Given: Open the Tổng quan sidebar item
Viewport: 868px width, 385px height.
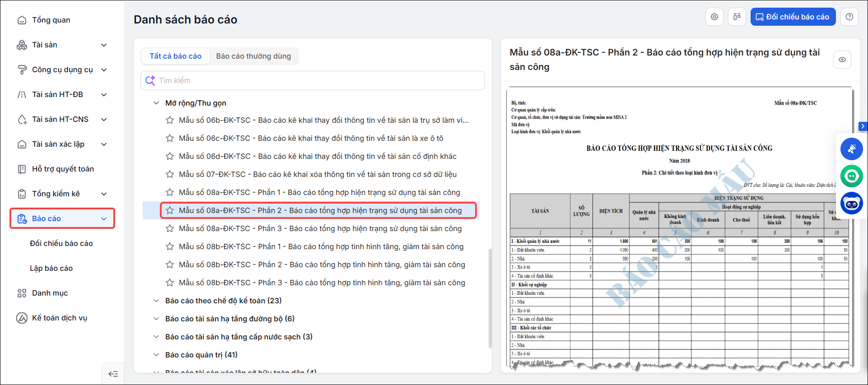Looking at the screenshot, I should tap(51, 20).
